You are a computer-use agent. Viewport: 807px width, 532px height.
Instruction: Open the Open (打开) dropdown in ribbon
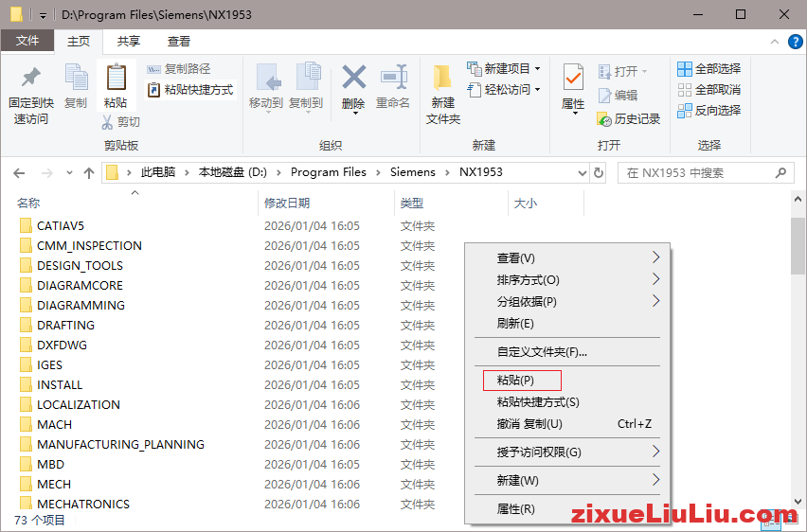pyautogui.click(x=622, y=71)
